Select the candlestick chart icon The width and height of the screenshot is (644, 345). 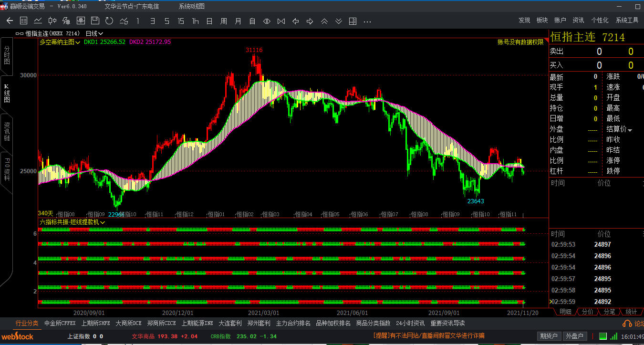click(52, 21)
